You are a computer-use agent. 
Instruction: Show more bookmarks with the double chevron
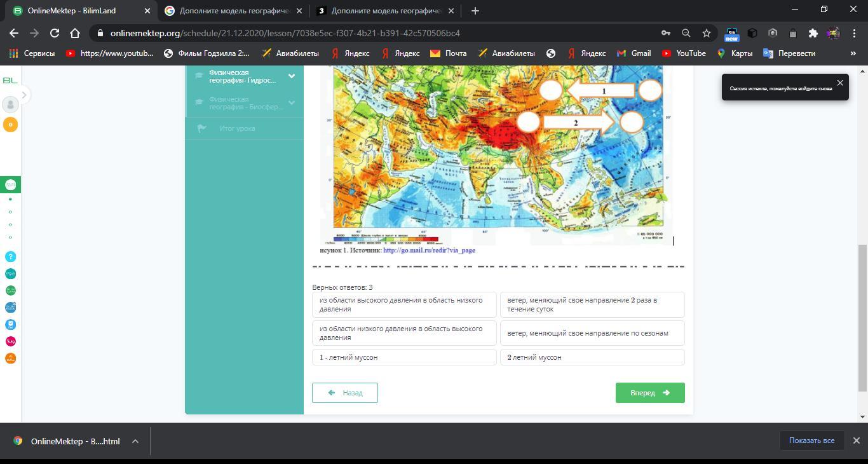853,53
